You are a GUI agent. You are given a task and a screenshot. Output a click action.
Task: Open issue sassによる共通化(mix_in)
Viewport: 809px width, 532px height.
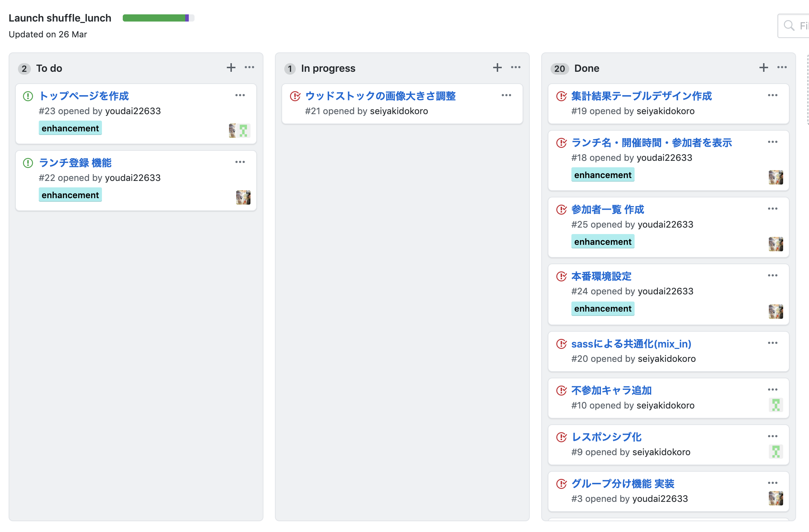click(631, 344)
